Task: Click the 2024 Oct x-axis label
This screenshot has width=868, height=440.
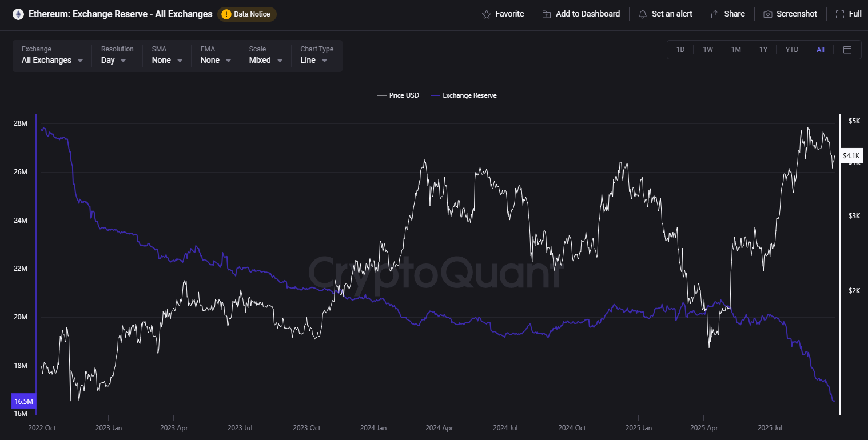Action: (x=572, y=427)
